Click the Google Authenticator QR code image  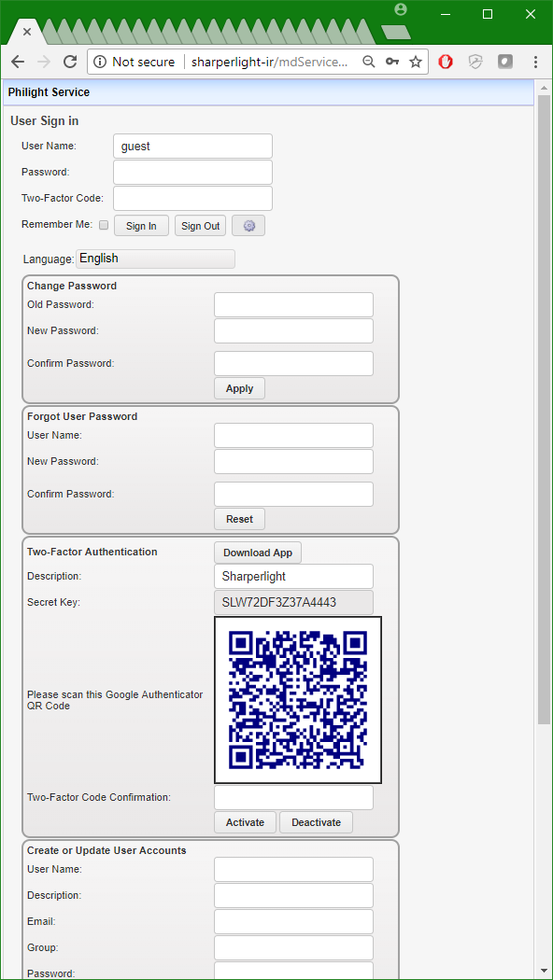click(298, 700)
